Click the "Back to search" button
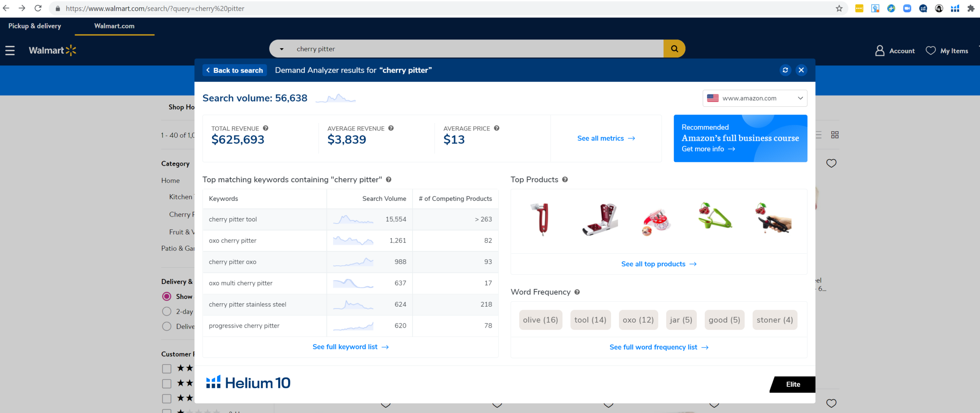This screenshot has height=413, width=980. click(234, 70)
